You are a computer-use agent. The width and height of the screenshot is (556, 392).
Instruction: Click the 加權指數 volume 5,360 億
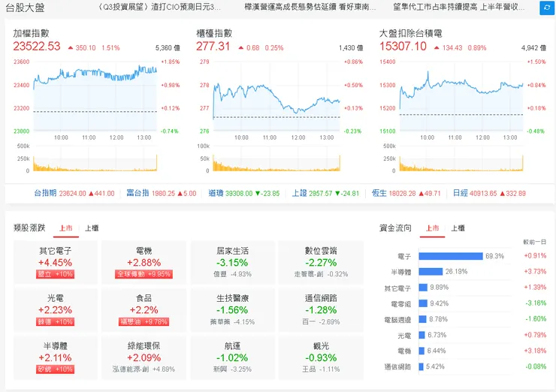[168, 48]
